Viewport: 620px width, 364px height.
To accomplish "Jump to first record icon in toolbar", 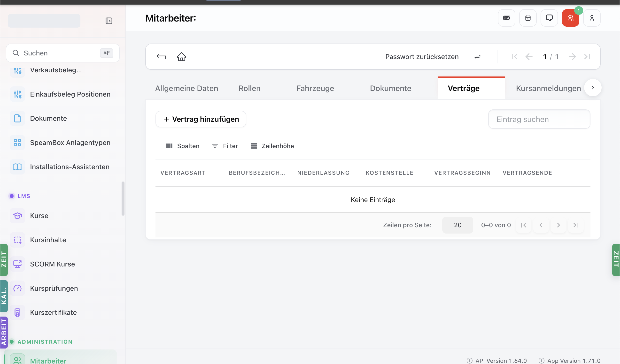I will (514, 57).
